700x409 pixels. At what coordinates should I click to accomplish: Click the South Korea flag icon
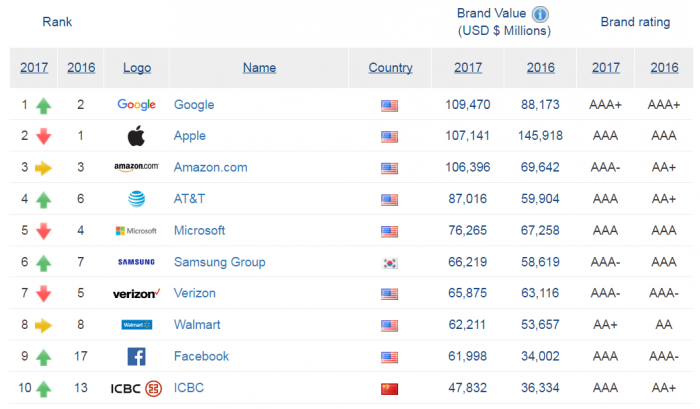(x=390, y=263)
